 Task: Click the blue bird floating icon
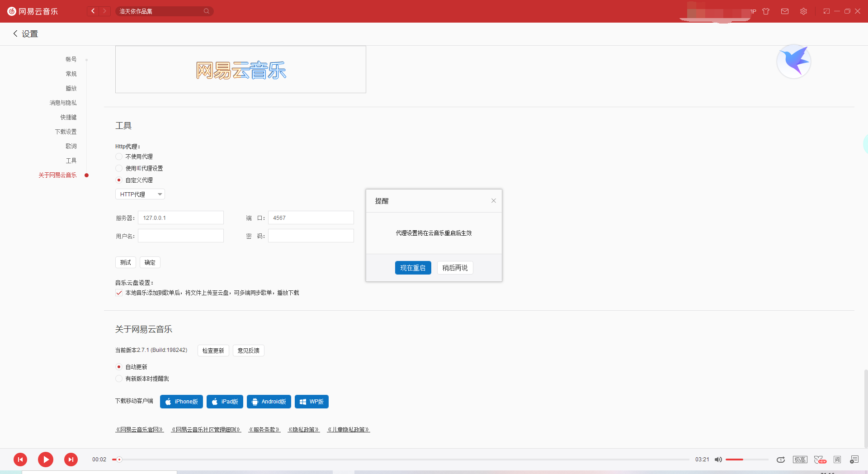[794, 62]
